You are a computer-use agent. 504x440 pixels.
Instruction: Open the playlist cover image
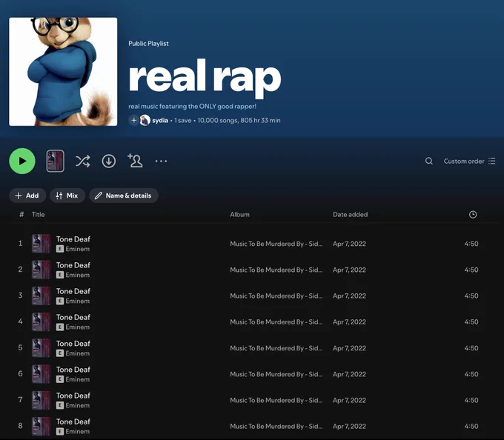click(x=63, y=72)
